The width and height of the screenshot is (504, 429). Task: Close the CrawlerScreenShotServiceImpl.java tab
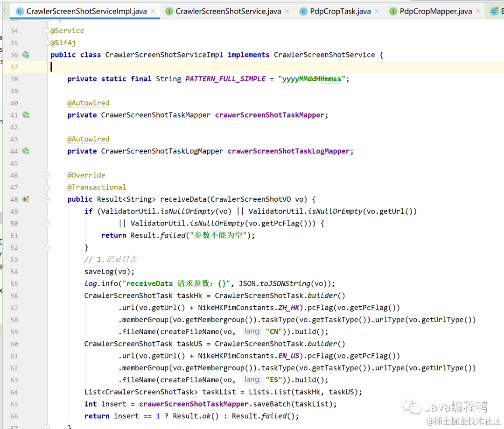tap(153, 11)
